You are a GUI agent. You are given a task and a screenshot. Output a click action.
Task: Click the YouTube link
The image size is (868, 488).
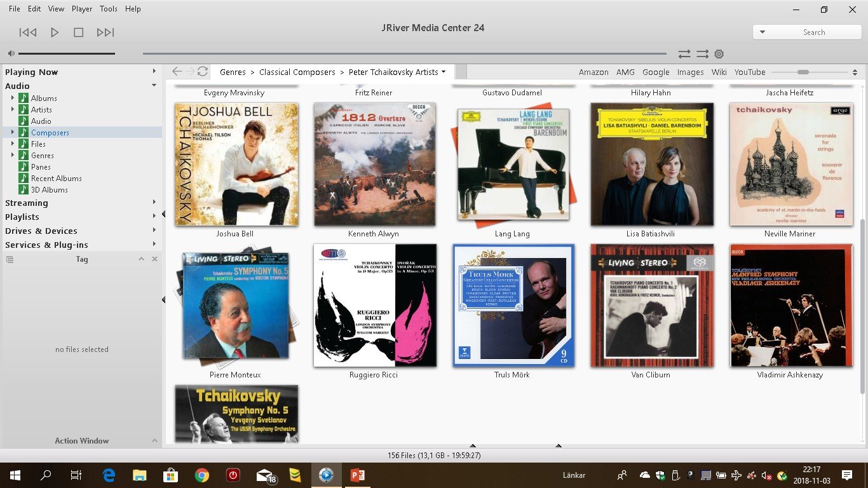[x=750, y=72]
